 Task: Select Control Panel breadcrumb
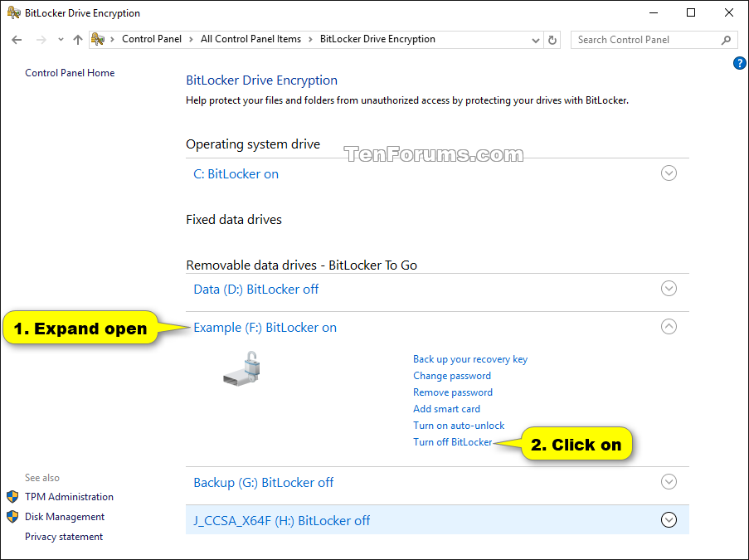click(x=152, y=39)
